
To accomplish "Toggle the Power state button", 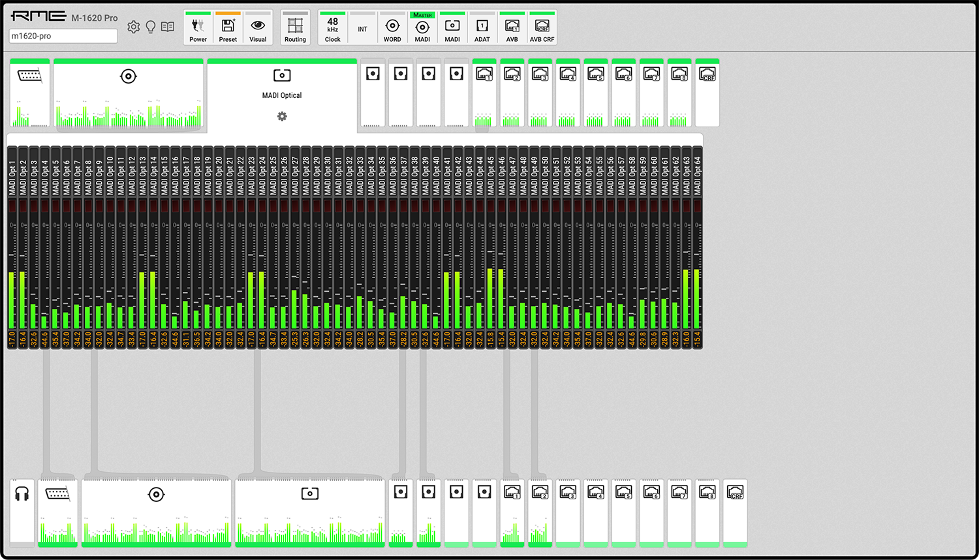I will pyautogui.click(x=198, y=28).
